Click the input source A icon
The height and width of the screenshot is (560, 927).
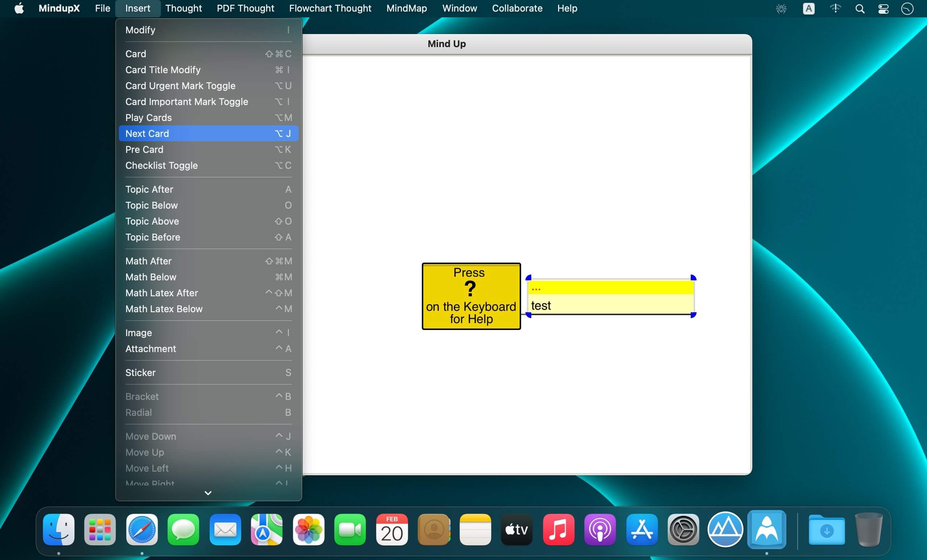pyautogui.click(x=808, y=8)
